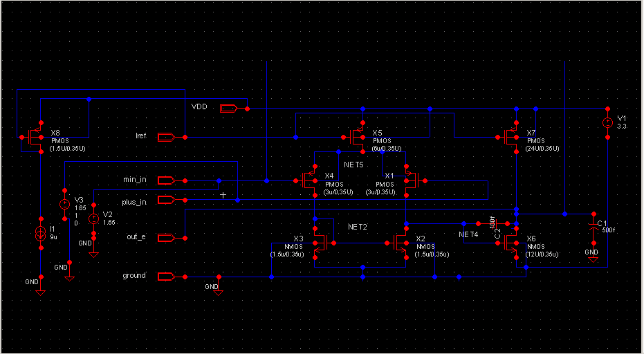Click the V3 voltage source symbol
The width and height of the screenshot is (644, 354).
(x=64, y=205)
